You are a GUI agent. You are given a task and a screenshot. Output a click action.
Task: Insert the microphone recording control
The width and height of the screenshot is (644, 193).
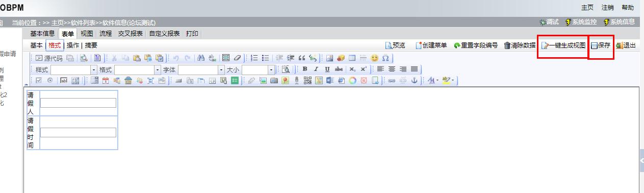(x=296, y=80)
